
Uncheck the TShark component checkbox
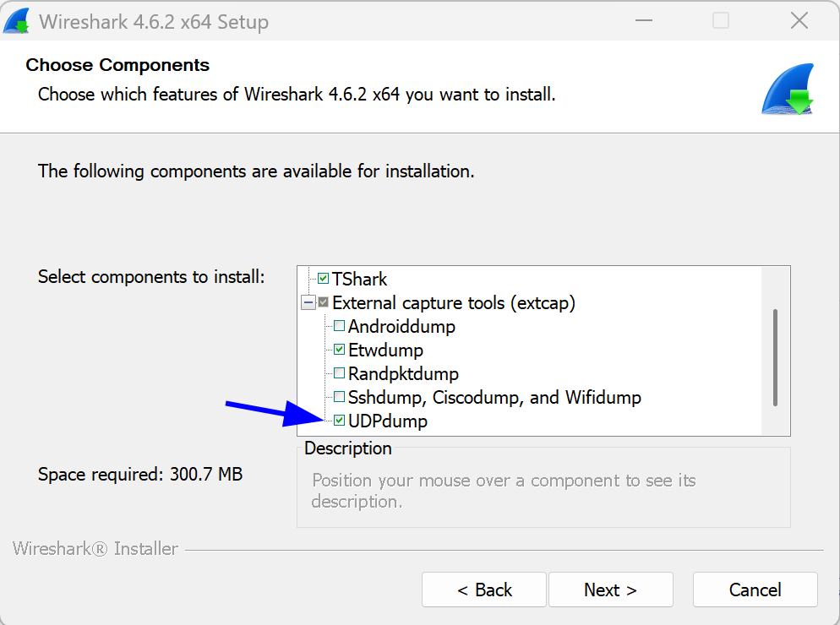[322, 278]
